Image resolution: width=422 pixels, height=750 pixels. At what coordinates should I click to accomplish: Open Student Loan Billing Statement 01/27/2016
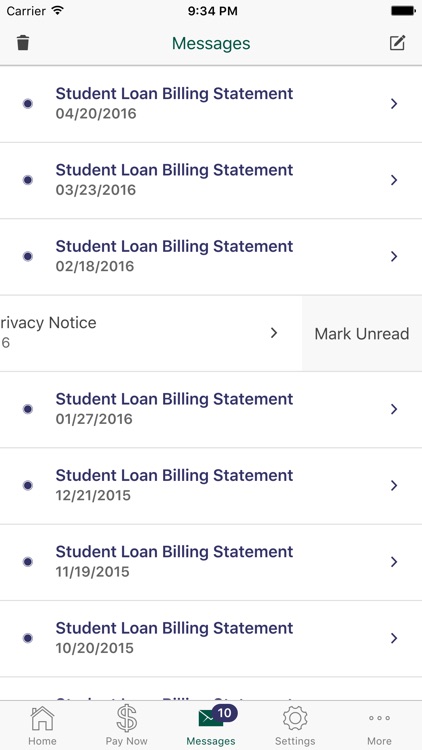tap(211, 409)
